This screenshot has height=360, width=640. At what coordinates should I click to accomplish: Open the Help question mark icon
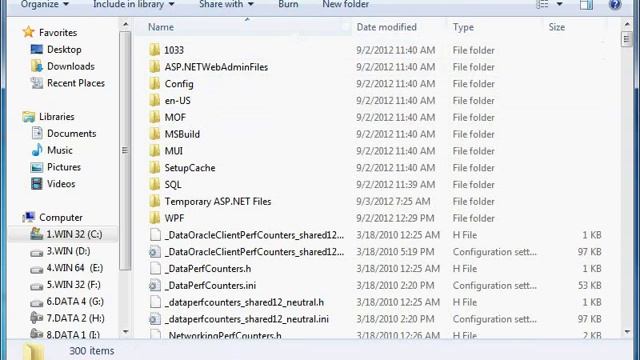pyautogui.click(x=615, y=4)
